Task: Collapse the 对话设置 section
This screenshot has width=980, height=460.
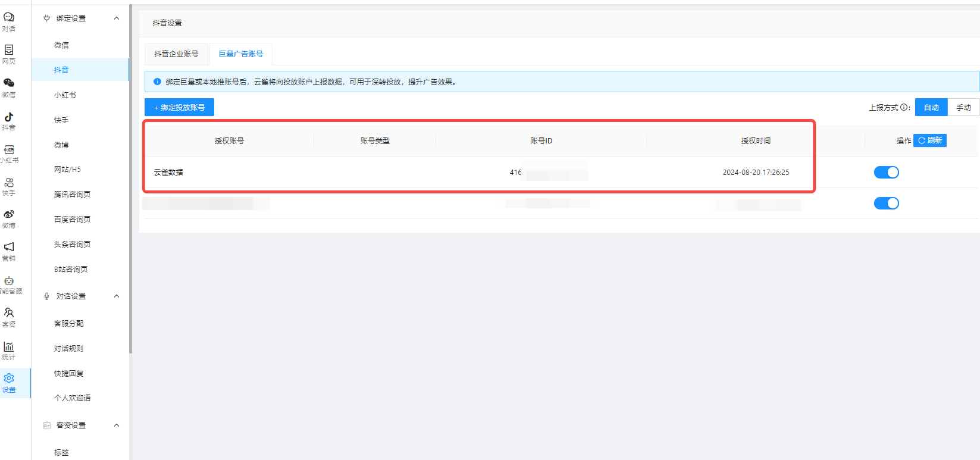Action: click(117, 296)
